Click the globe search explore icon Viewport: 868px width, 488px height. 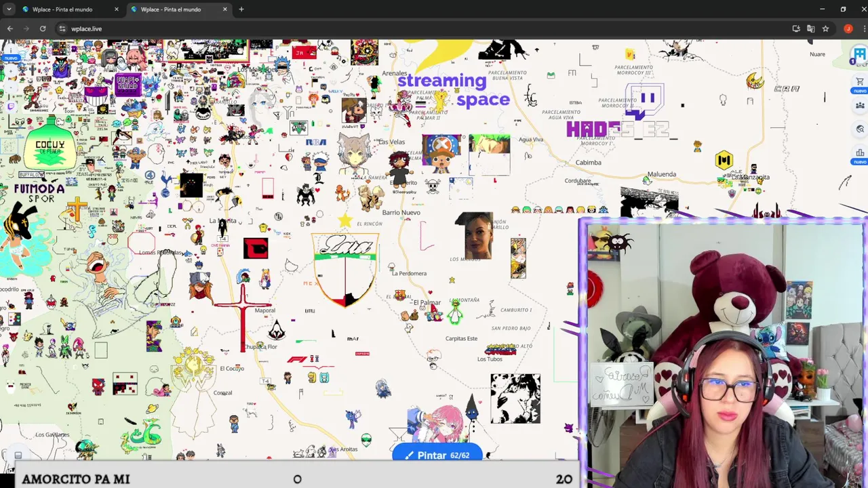(860, 129)
